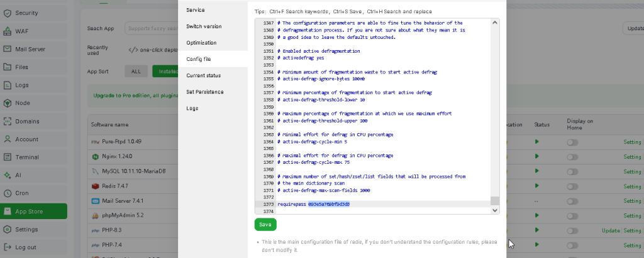Click the Redis 7.4.7 app icon
This screenshot has width=644, height=258.
pos(95,186)
